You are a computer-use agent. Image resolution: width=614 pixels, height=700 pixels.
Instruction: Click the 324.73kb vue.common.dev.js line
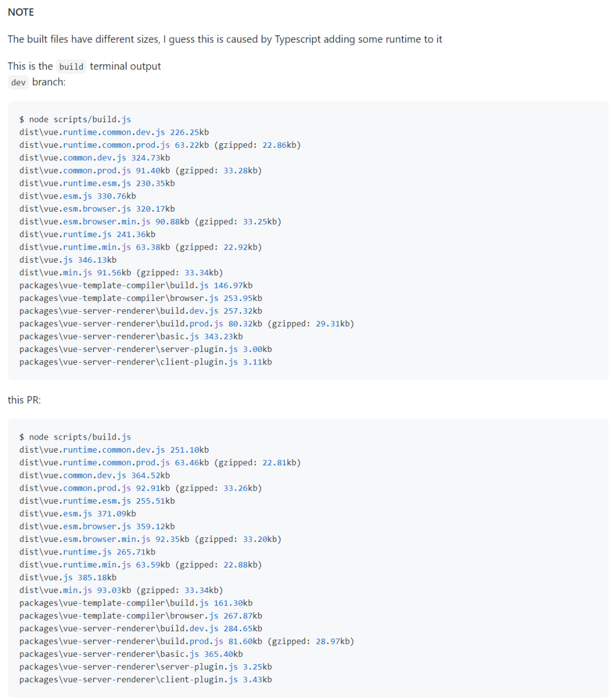[x=94, y=158]
